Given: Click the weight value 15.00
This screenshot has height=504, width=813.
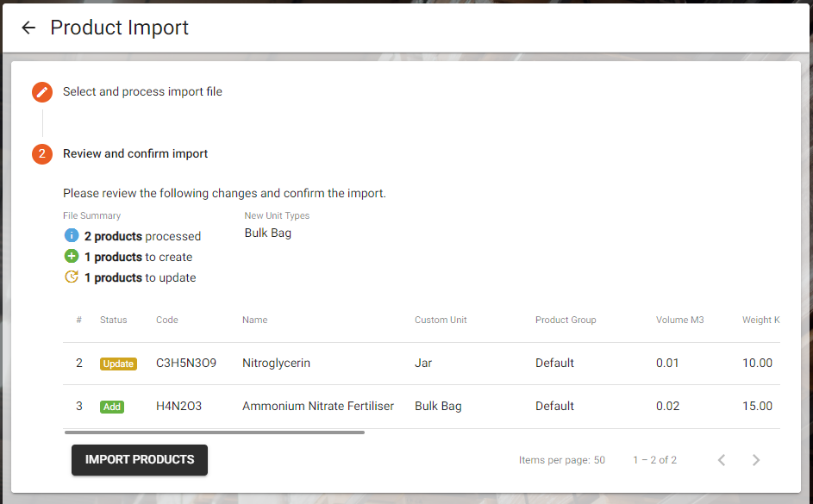Looking at the screenshot, I should tap(757, 406).
